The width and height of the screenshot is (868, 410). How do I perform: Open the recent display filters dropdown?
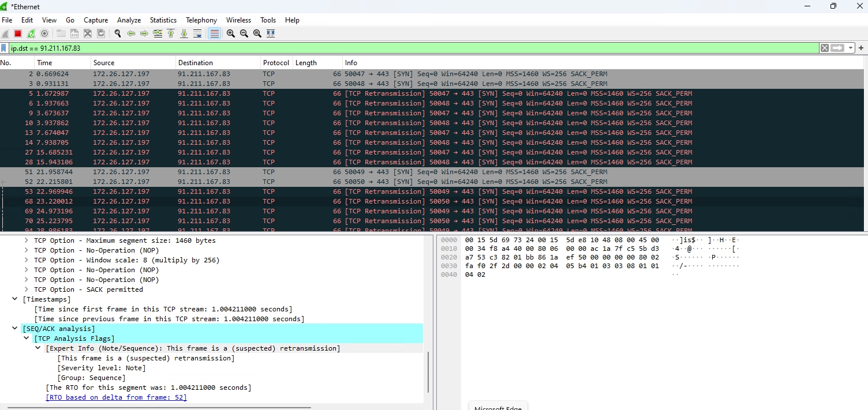point(851,48)
